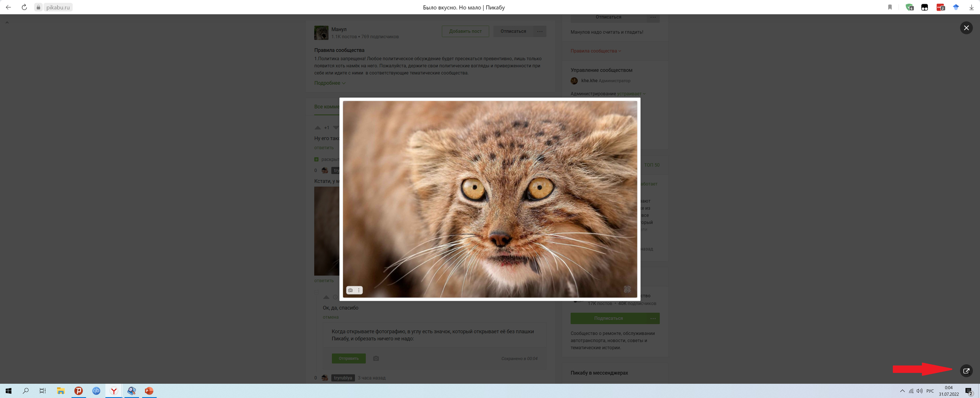Open Yandex Browser from the taskbar
Image resolution: width=980 pixels, height=398 pixels.
(114, 391)
